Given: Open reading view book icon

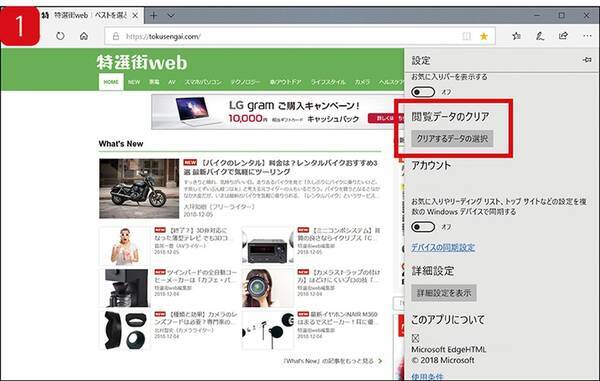Looking at the screenshot, I should click(466, 36).
